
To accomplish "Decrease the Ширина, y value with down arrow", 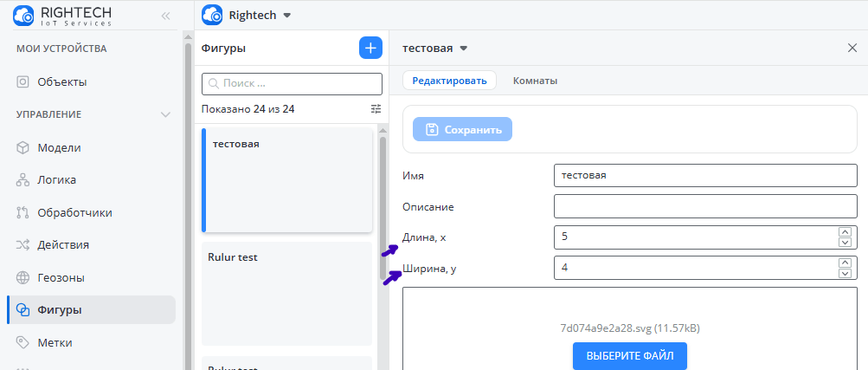I will (845, 273).
